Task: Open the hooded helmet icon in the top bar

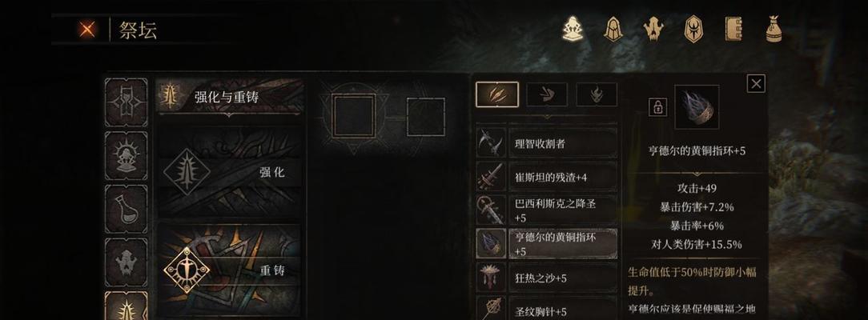Action: pyautogui.click(x=613, y=29)
